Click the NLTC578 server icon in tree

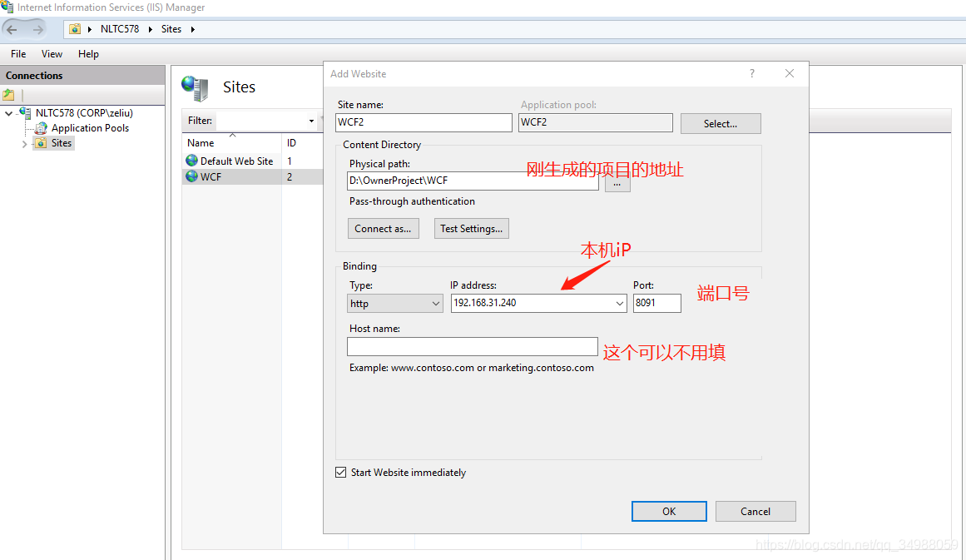point(25,112)
